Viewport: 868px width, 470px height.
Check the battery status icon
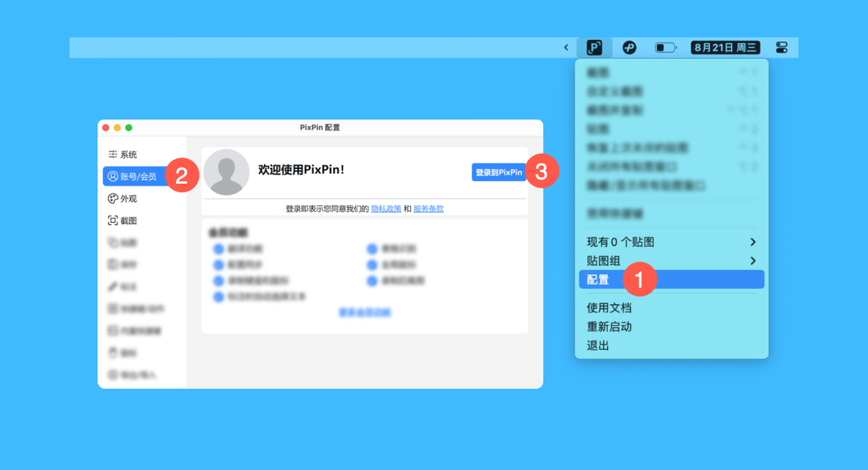coord(665,47)
